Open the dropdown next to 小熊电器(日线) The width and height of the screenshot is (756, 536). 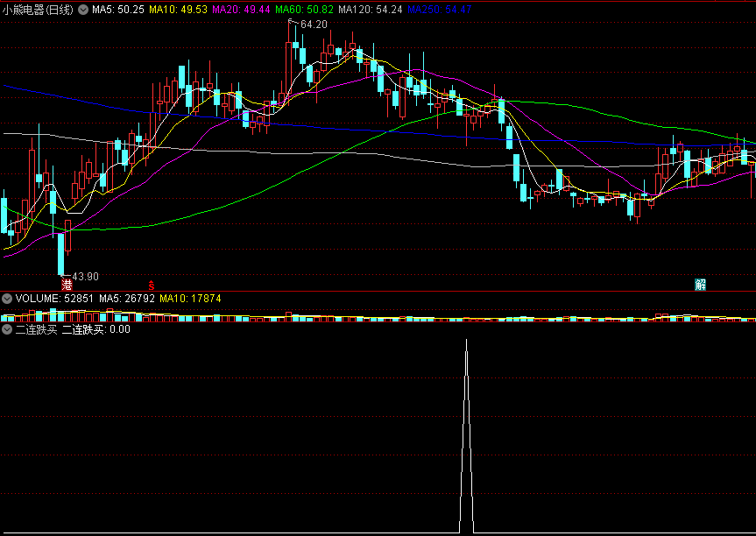(83, 10)
